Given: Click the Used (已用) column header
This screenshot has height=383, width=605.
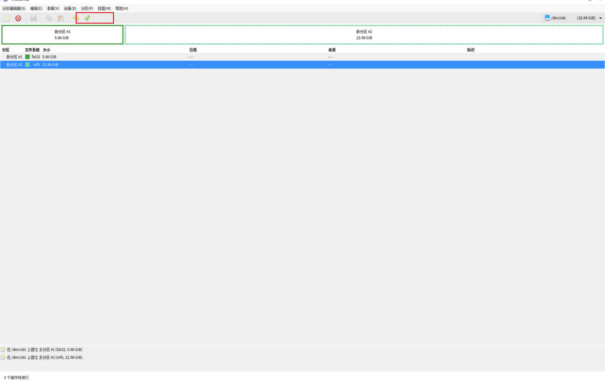Looking at the screenshot, I should tap(193, 50).
